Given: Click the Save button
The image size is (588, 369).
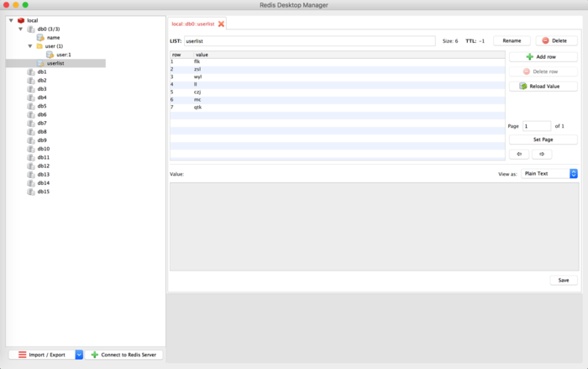Looking at the screenshot, I should tap(564, 281).
